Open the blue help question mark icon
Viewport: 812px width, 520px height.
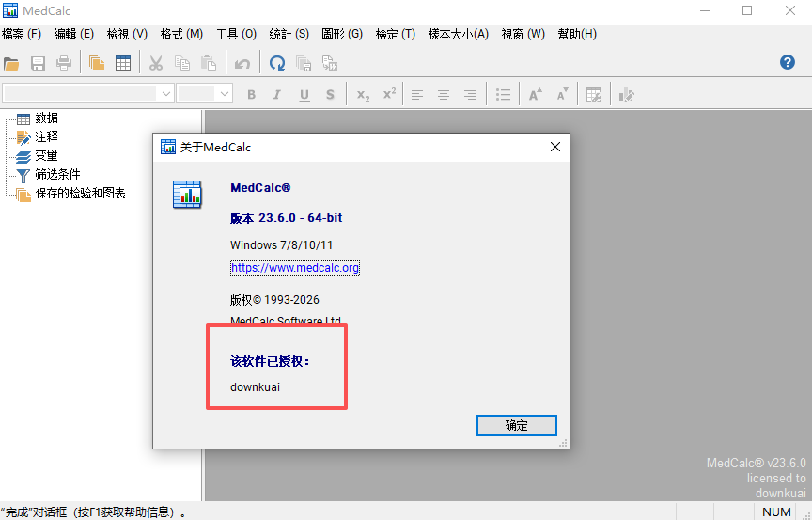click(788, 63)
